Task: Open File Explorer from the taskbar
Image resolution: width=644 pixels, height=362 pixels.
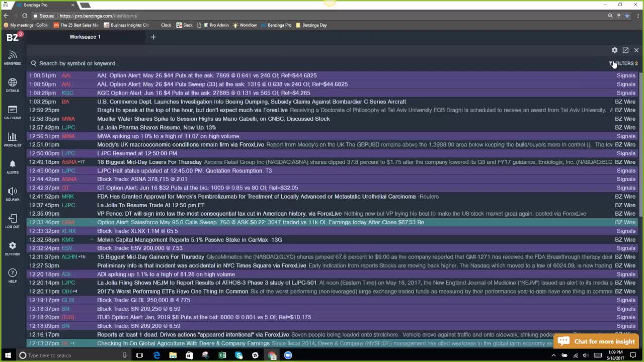Action: coord(173,355)
